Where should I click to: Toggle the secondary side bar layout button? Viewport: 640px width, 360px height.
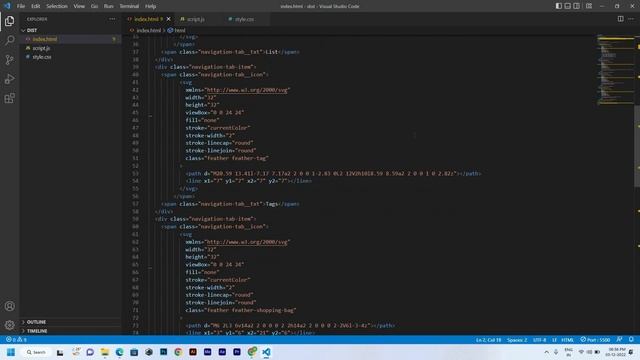point(576,6)
